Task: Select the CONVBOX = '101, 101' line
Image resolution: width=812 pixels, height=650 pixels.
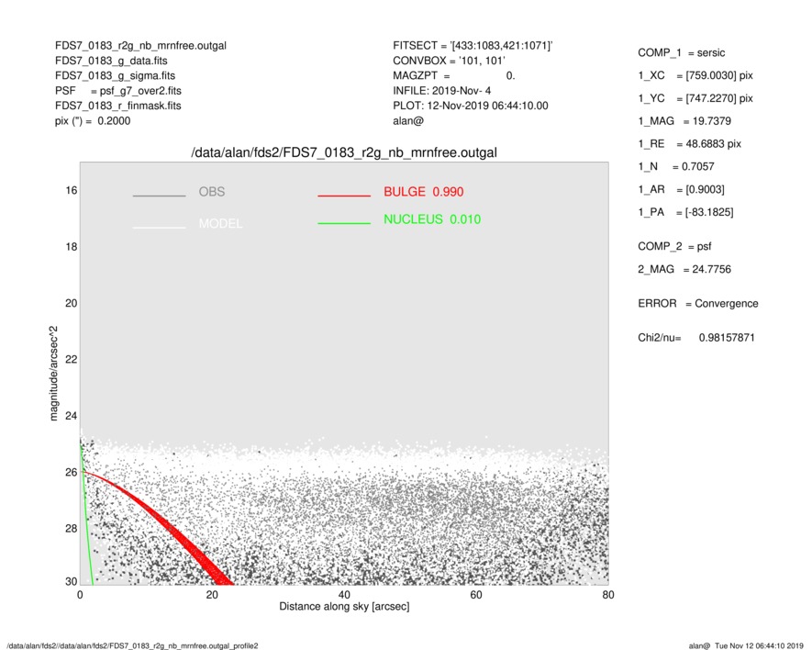Action: 449,61
